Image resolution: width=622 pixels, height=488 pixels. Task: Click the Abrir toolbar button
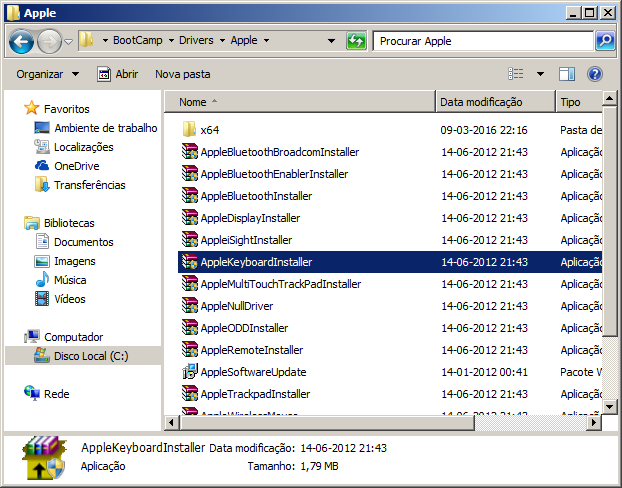point(117,74)
